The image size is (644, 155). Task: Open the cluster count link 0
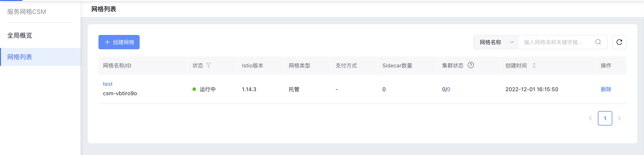click(x=449, y=89)
